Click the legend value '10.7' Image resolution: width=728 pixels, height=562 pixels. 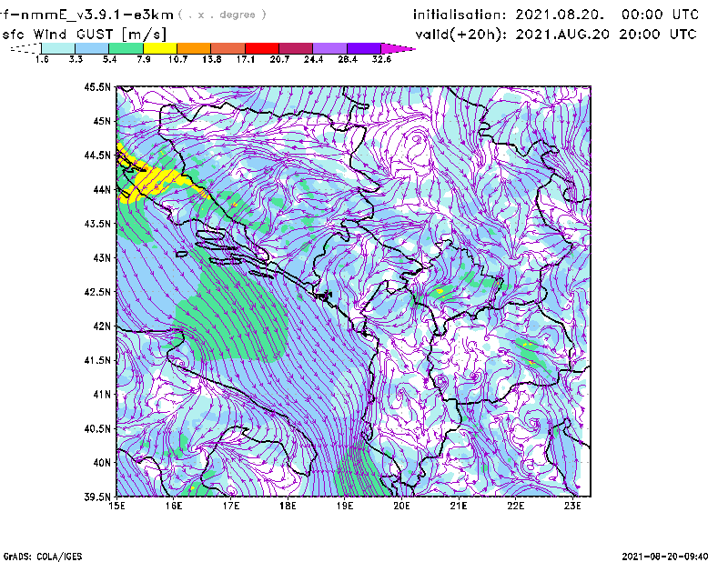(x=177, y=59)
